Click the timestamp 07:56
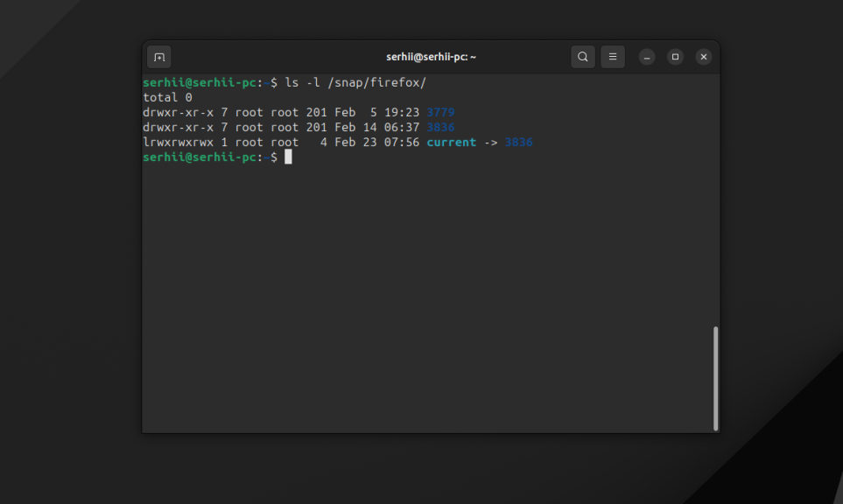843x504 pixels. pos(402,143)
